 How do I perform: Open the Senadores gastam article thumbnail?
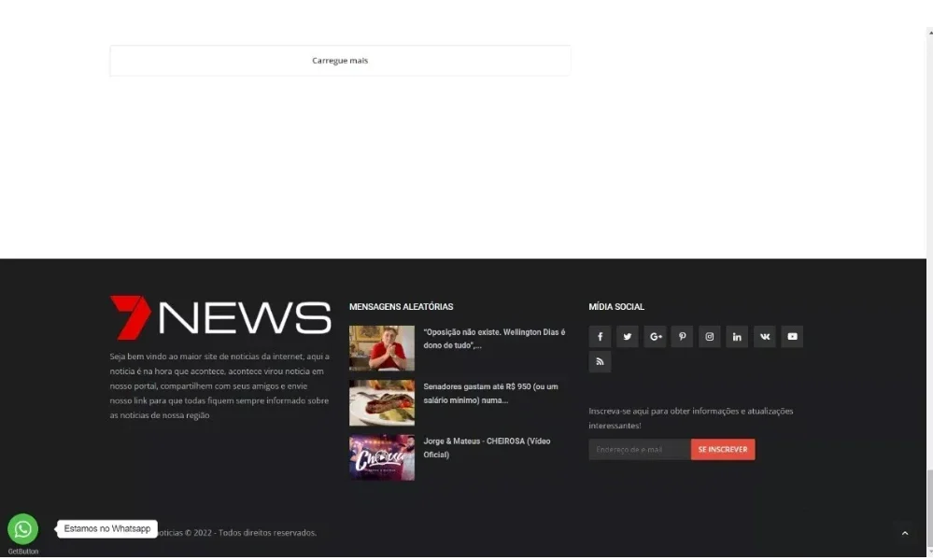coord(382,402)
